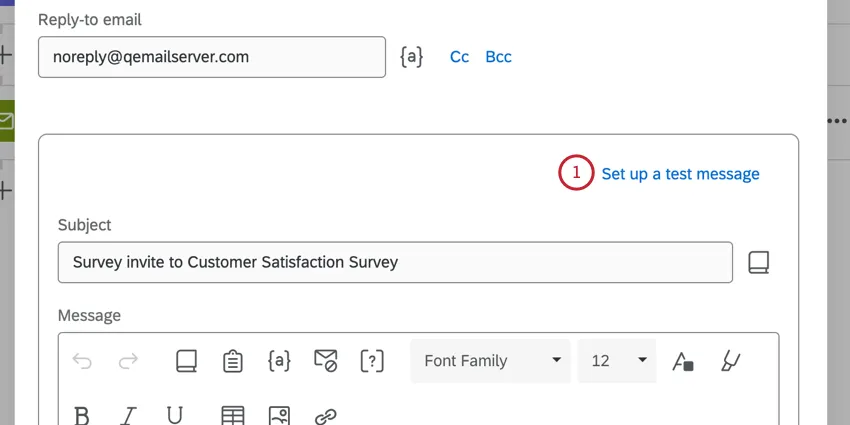Insert an image into the message
The height and width of the screenshot is (425, 850).
click(279, 416)
